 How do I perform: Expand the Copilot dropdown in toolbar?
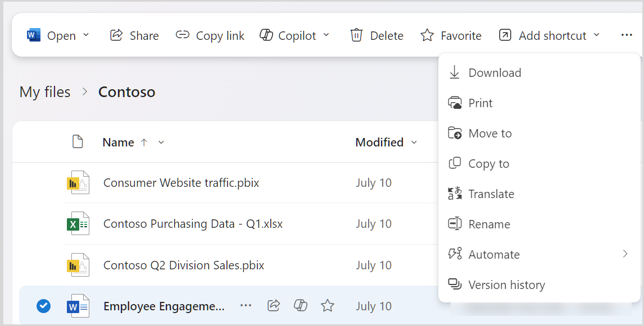pos(326,35)
